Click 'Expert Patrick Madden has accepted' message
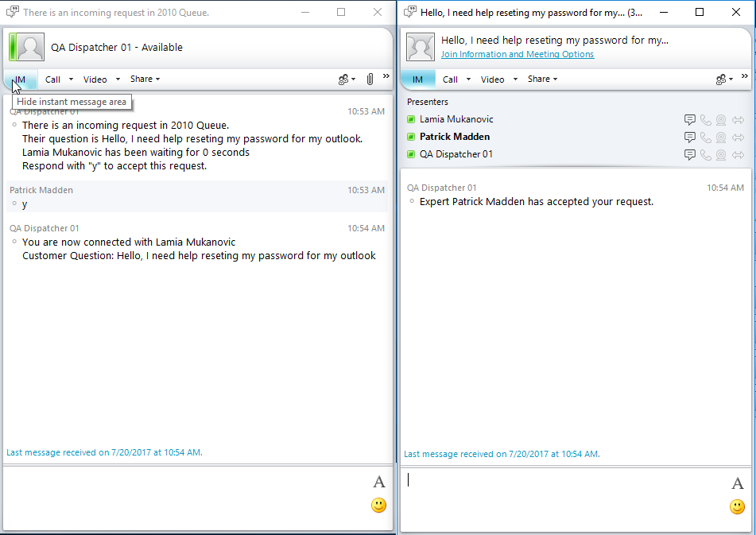 pos(536,201)
